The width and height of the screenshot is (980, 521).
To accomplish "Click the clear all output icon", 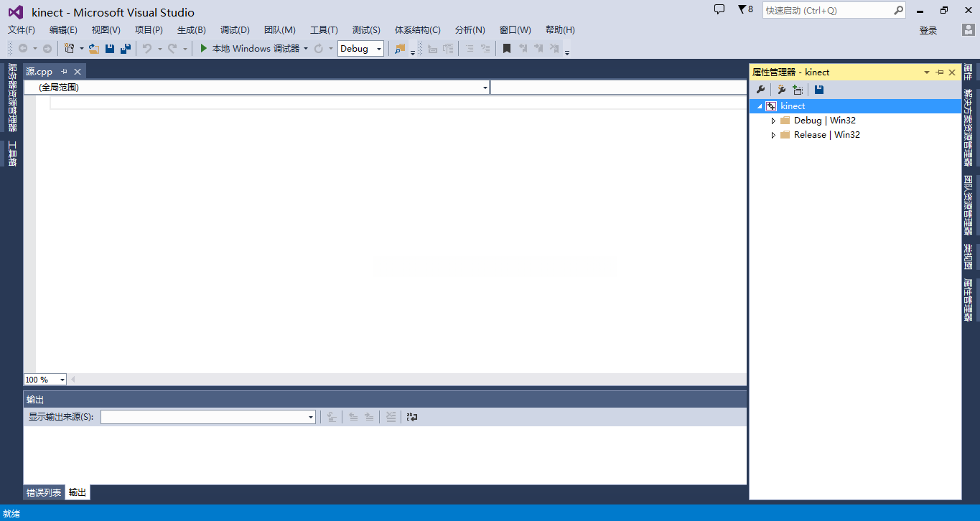I will [391, 417].
